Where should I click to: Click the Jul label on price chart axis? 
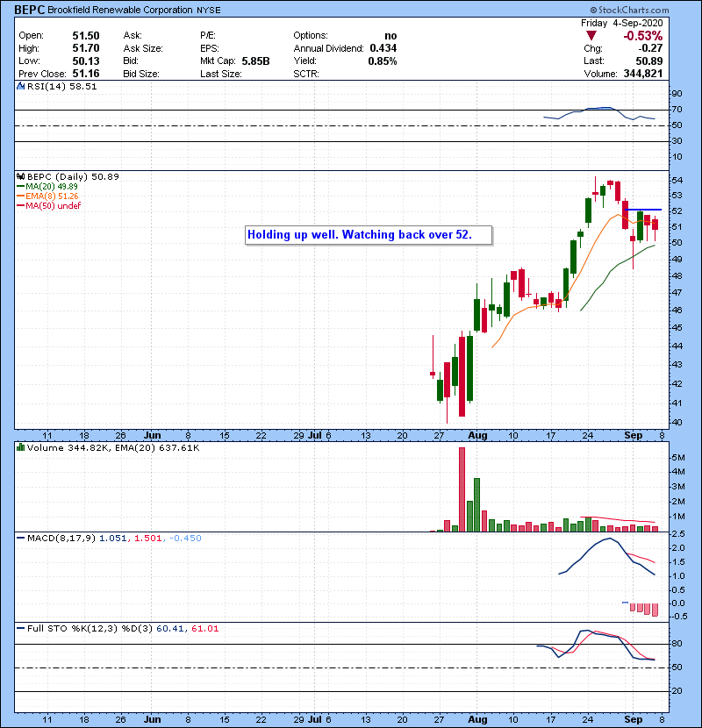coord(315,436)
